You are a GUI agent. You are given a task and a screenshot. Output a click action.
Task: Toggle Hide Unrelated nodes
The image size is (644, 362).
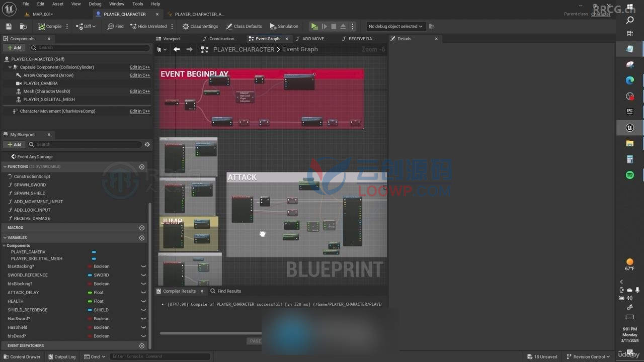(148, 26)
